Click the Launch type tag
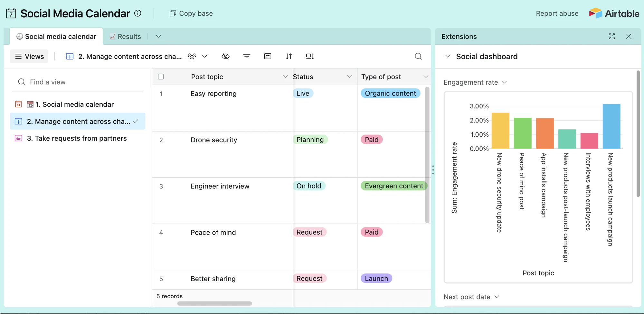Viewport: 644px width, 314px height. tap(376, 279)
